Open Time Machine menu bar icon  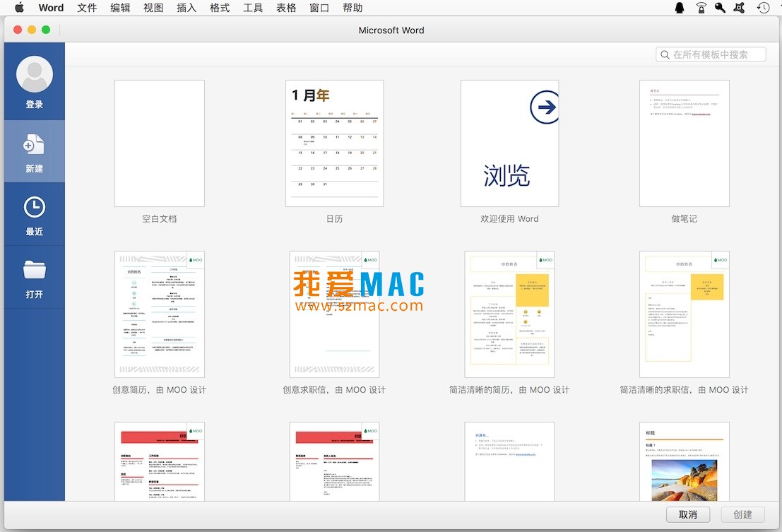pyautogui.click(x=762, y=8)
